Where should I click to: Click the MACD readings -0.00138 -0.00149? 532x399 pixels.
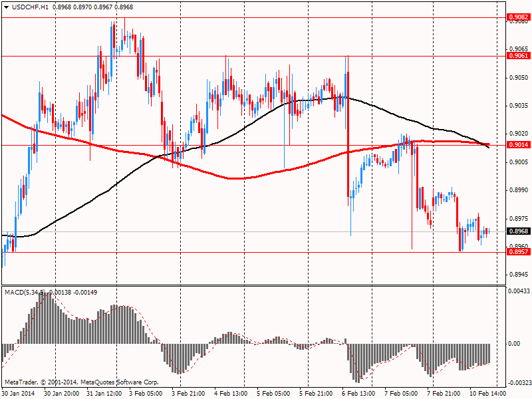(73, 292)
